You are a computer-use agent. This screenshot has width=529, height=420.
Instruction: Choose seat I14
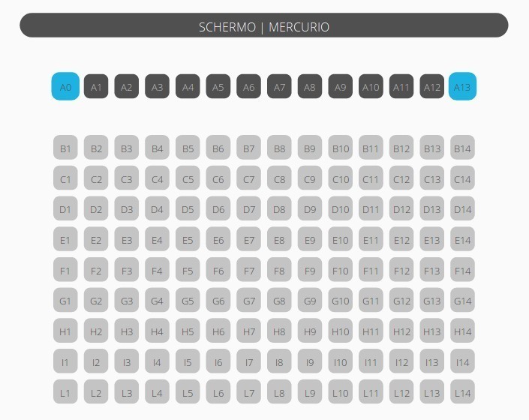click(x=462, y=362)
